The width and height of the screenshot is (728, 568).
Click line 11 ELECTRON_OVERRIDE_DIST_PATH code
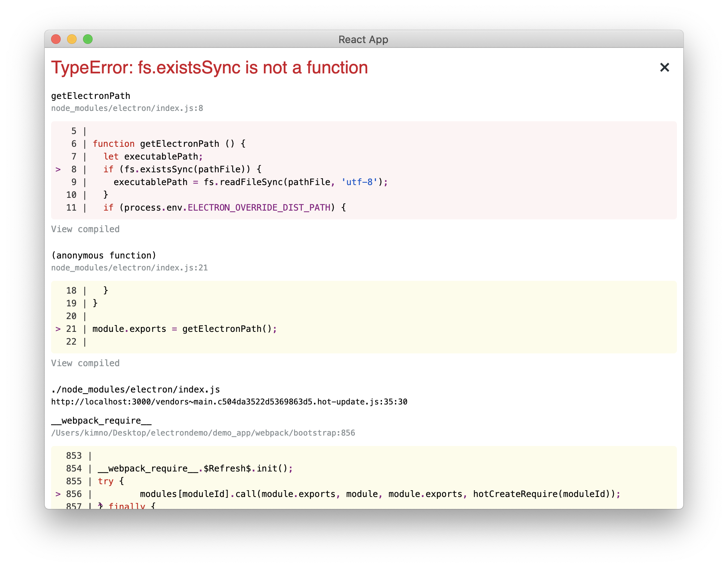[x=225, y=207]
